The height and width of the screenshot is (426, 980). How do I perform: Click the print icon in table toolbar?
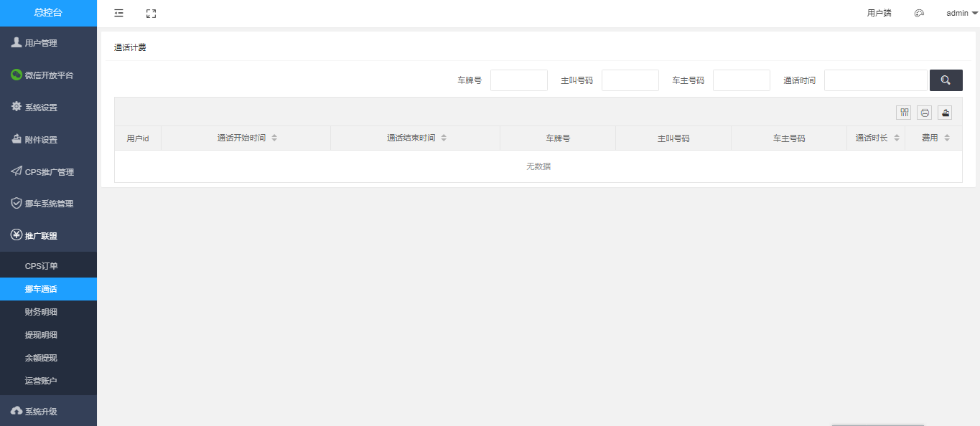[925, 113]
